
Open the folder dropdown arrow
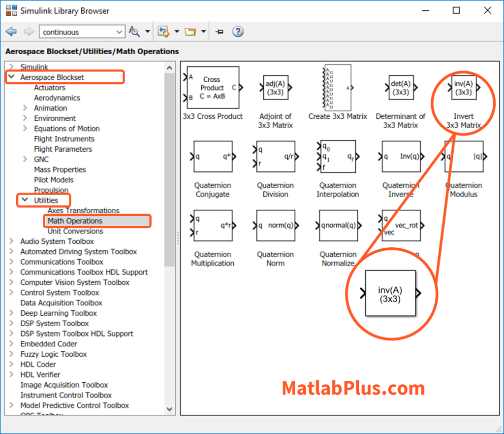pyautogui.click(x=203, y=32)
